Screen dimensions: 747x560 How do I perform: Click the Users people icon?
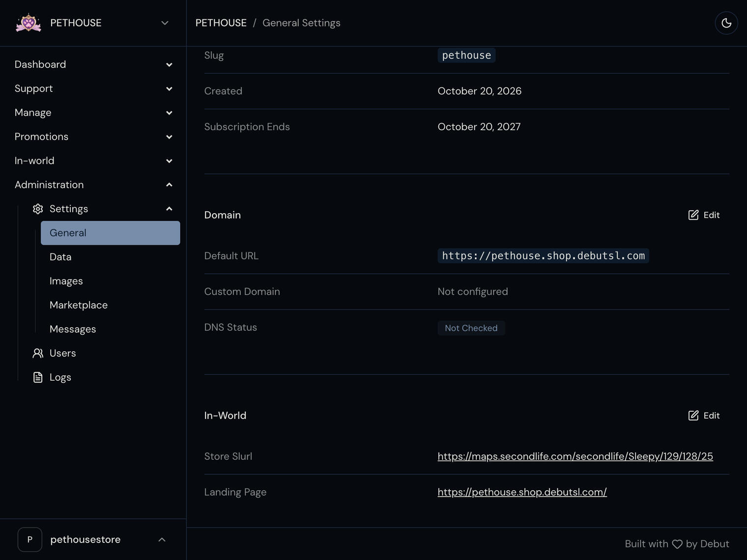38,353
